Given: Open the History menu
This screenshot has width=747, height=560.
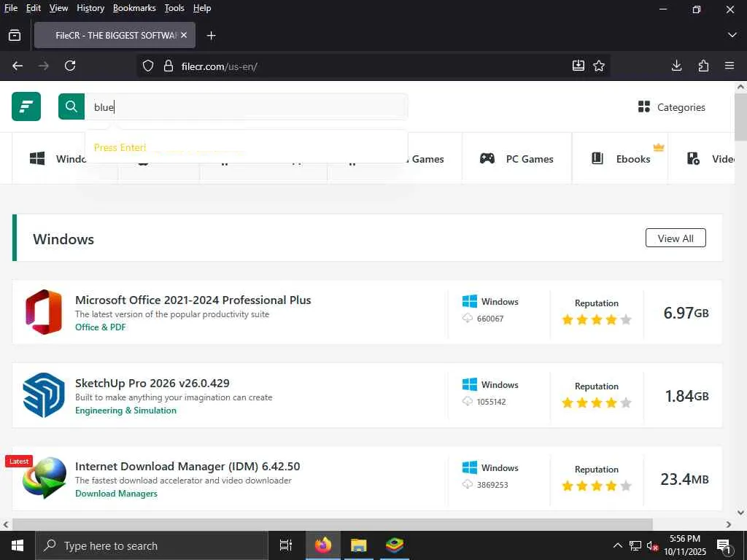Looking at the screenshot, I should (x=90, y=8).
